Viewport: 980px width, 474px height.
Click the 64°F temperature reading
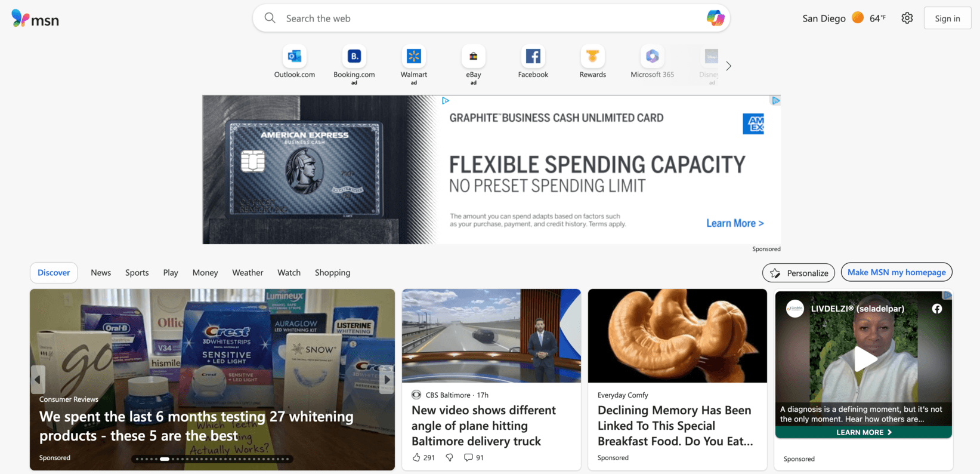click(x=877, y=19)
